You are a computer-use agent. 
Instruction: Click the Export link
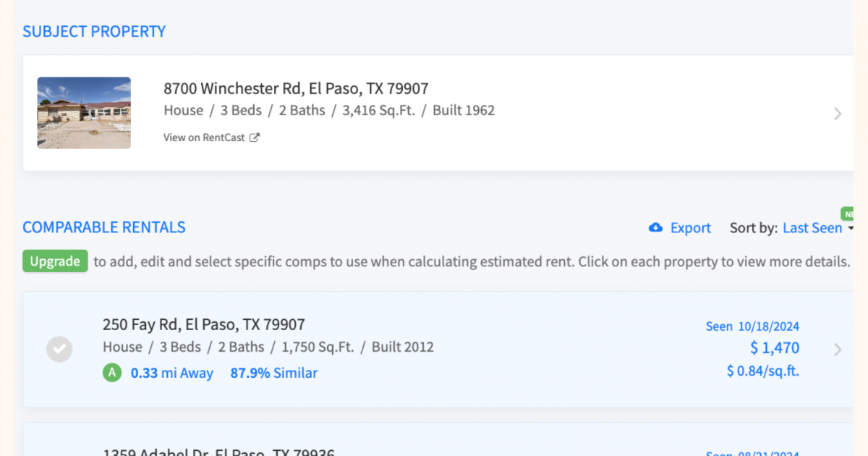click(690, 228)
